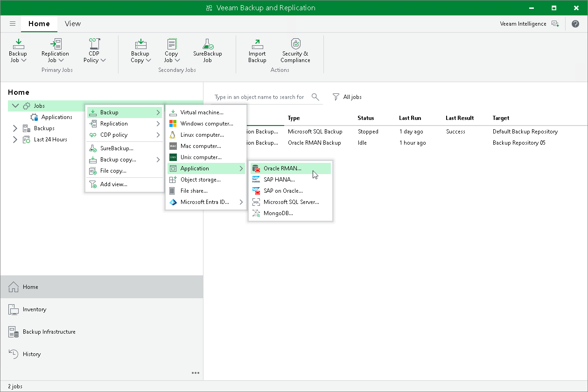Select Oracle RMAN from Application submenu

(282, 168)
